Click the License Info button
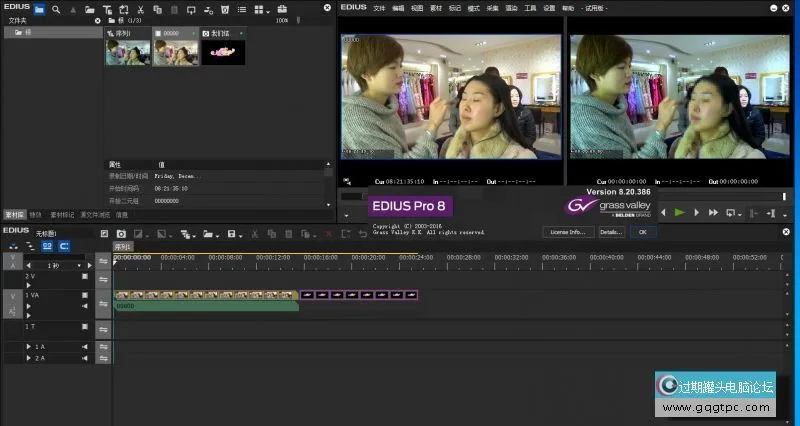This screenshot has height=426, width=800. coord(568,231)
